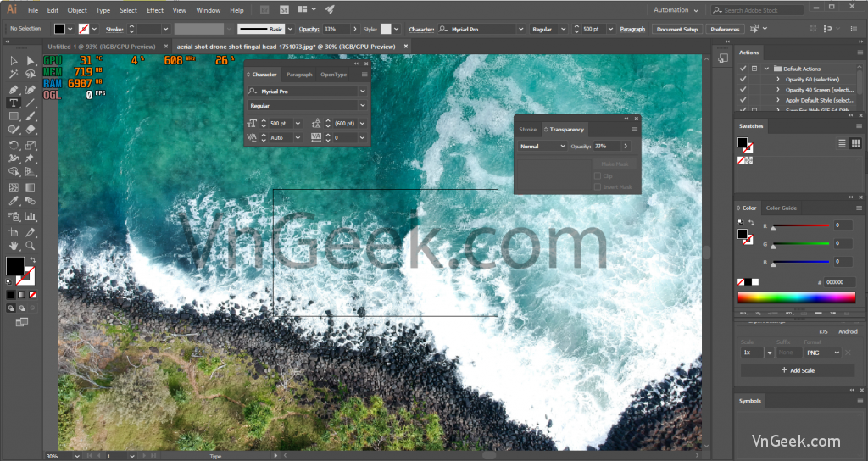Select the Eraser tool
The height and width of the screenshot is (461, 868).
31,130
